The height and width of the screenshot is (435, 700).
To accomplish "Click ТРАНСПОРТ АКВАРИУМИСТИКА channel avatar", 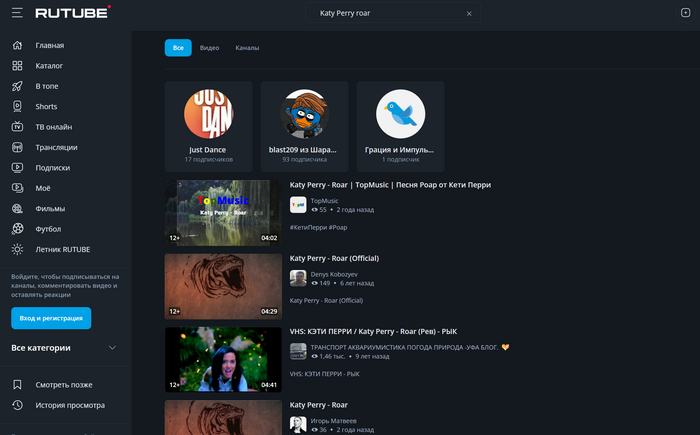I will (298, 351).
